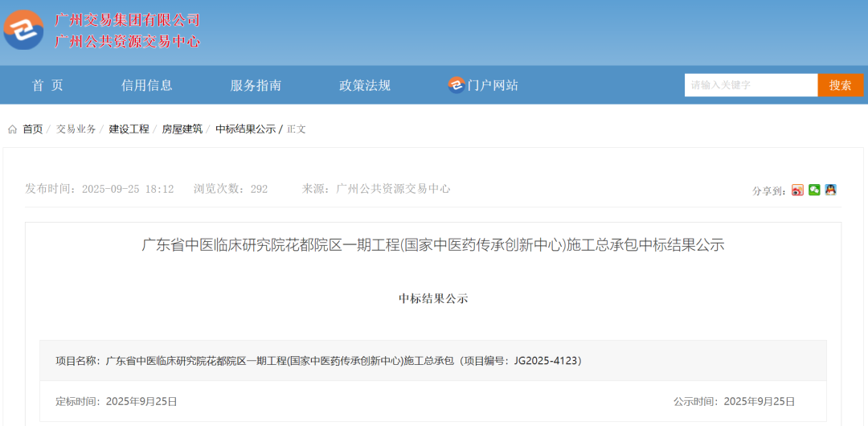The image size is (868, 426).
Task: Open the 门户网站 navigation link
Action: coord(493,85)
